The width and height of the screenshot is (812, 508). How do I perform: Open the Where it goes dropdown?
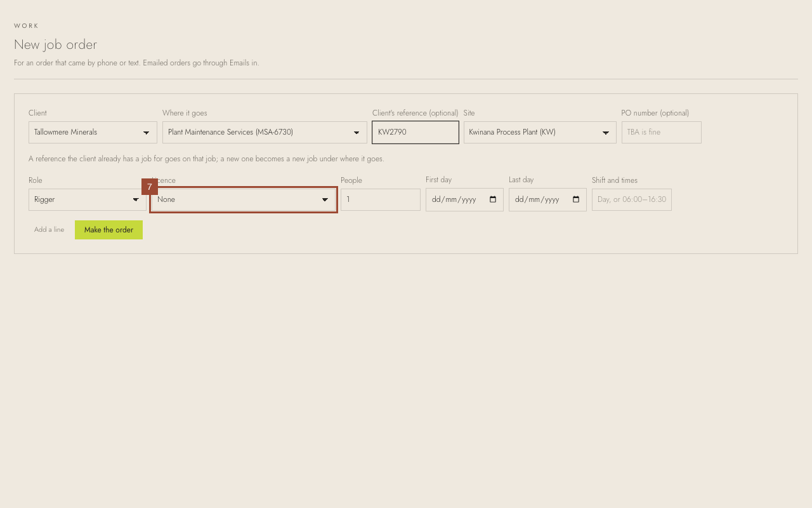tap(265, 132)
